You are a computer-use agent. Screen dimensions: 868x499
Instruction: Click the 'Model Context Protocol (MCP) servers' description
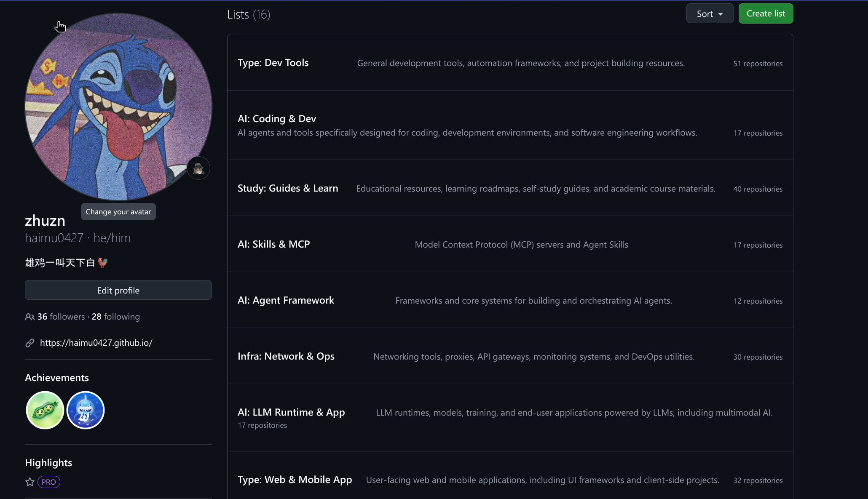point(522,245)
